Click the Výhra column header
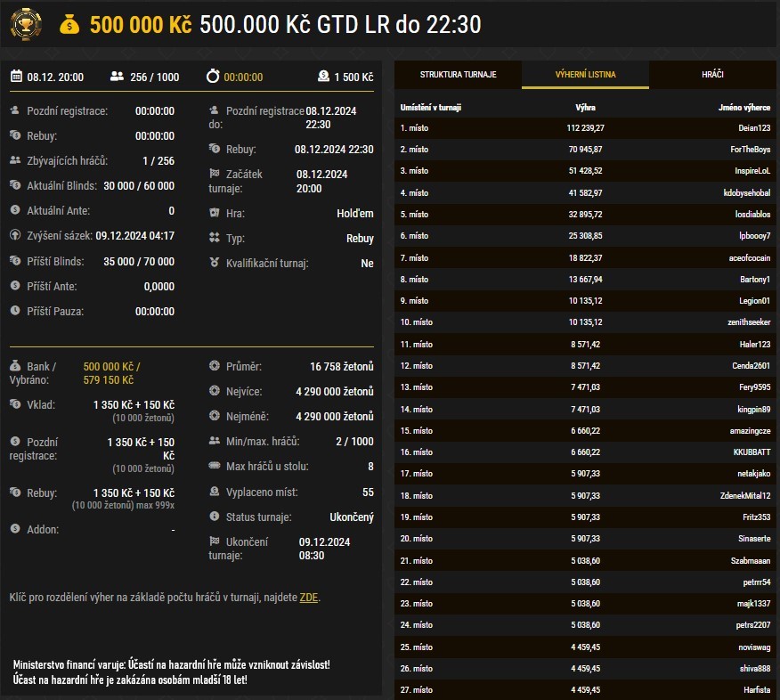This screenshot has height=700, width=780. tap(586, 108)
